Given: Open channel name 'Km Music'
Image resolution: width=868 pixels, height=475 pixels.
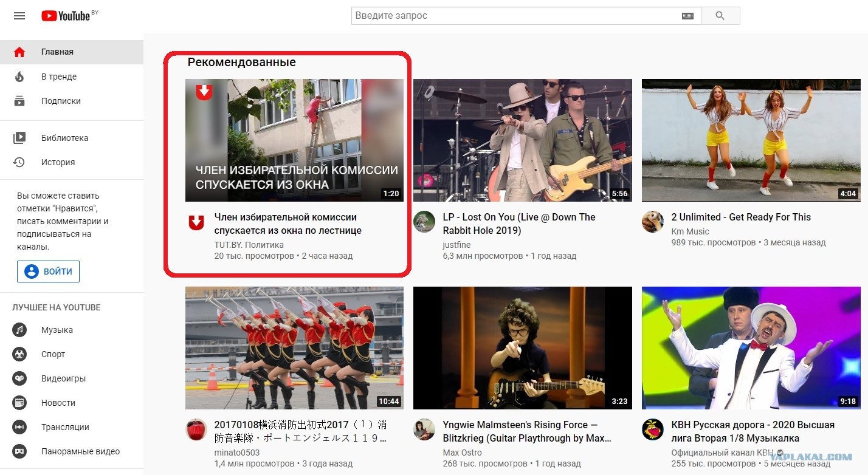Looking at the screenshot, I should click(690, 231).
